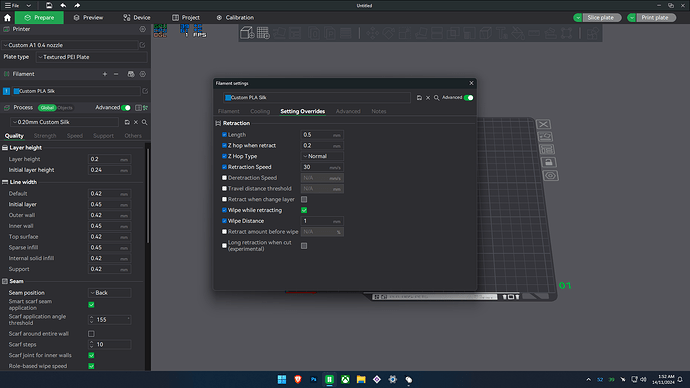Click the Scarf steps stepper
Screen dimensions: 690x388
pos(92,344)
